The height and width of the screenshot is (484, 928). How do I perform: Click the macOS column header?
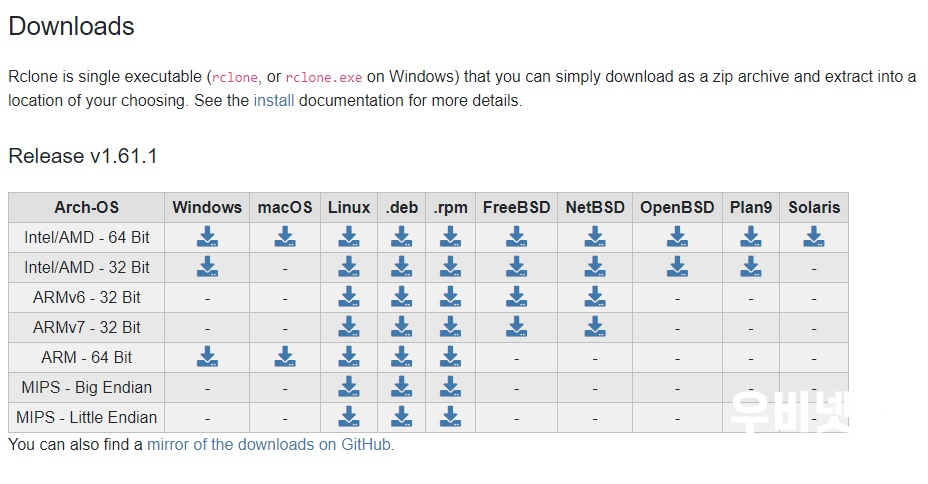click(x=285, y=207)
